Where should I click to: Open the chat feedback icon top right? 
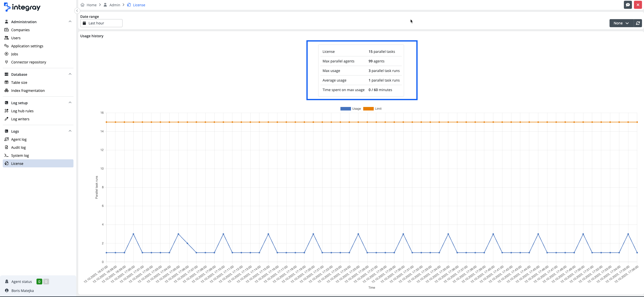[x=628, y=5]
